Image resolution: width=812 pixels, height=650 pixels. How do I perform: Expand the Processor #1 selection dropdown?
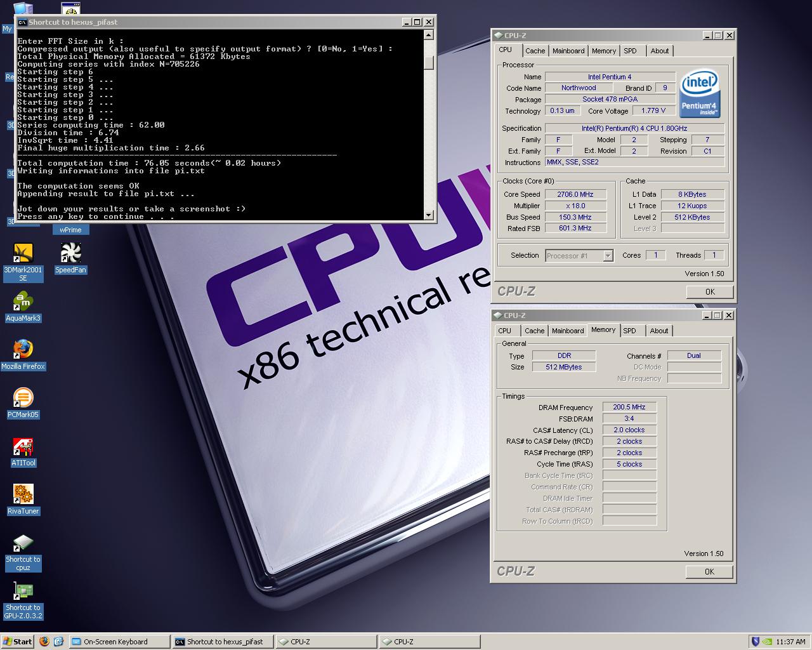tap(608, 256)
